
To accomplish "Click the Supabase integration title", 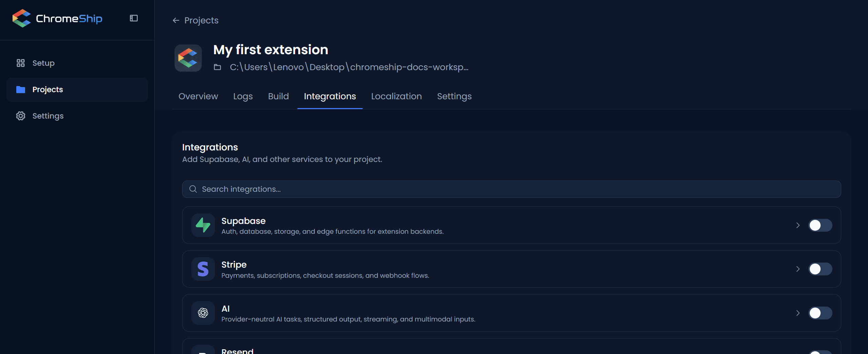I will [243, 221].
